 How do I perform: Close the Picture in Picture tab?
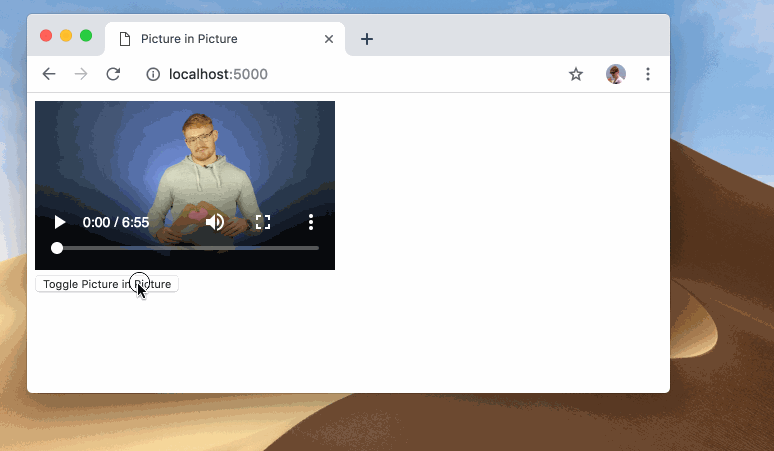329,39
